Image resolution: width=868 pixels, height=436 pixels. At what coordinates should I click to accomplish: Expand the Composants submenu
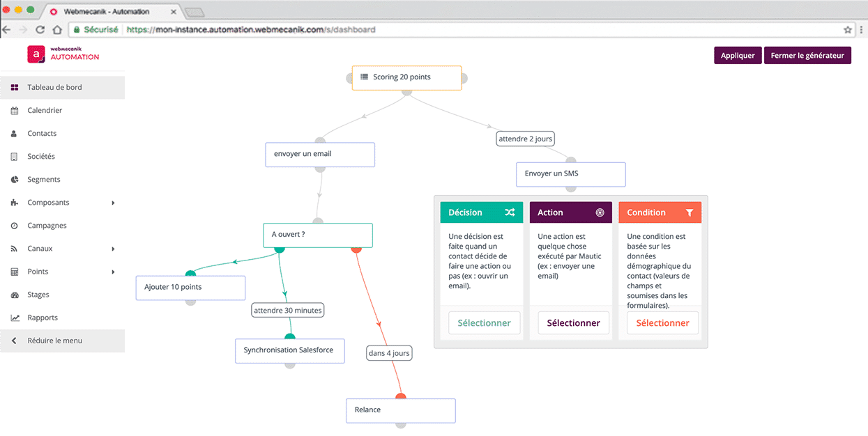(112, 202)
